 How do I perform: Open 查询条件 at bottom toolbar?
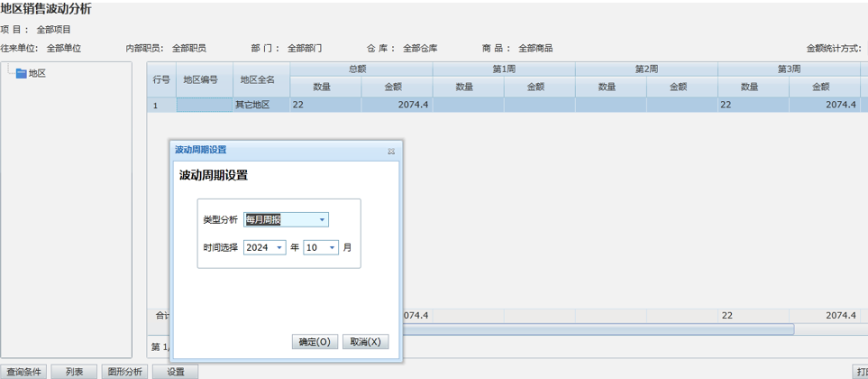23,372
